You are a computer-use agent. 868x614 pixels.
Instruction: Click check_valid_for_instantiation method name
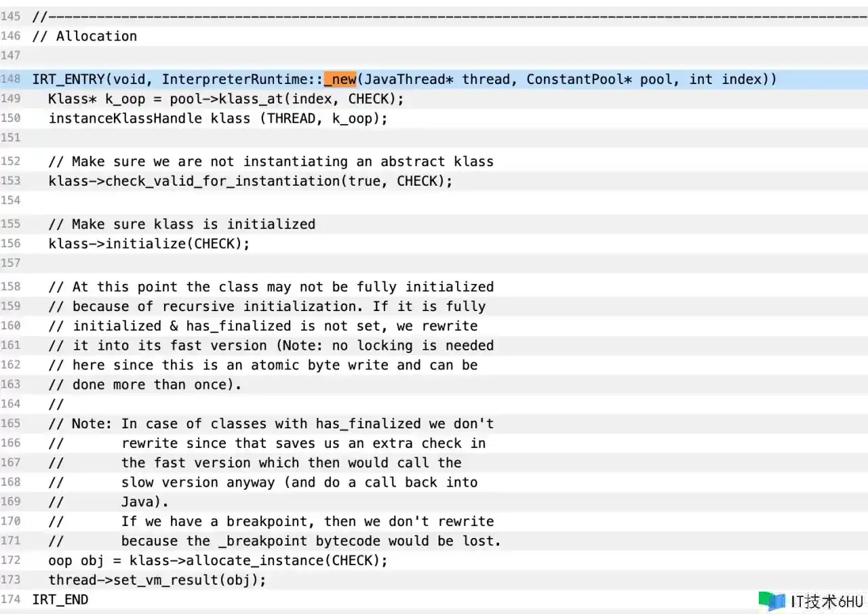point(222,181)
